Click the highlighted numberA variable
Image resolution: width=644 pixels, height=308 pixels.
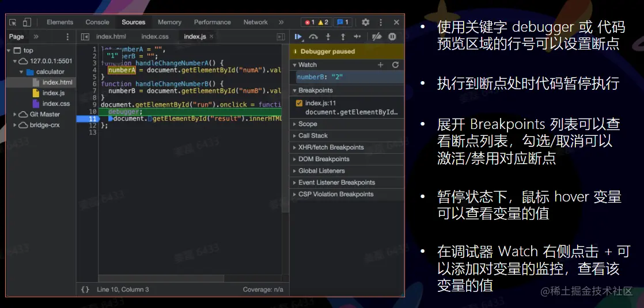coord(122,70)
